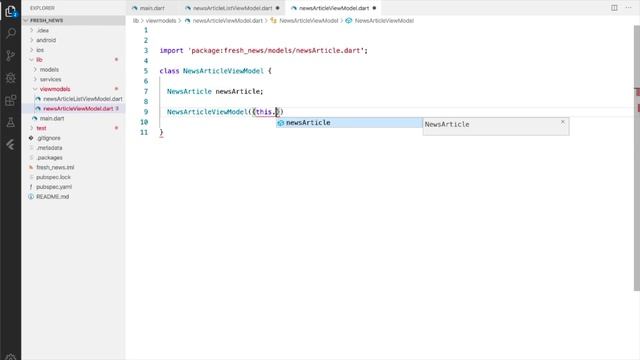The width and height of the screenshot is (640, 360).
Task: Click the EXPLORER panel title
Action: 42,8
